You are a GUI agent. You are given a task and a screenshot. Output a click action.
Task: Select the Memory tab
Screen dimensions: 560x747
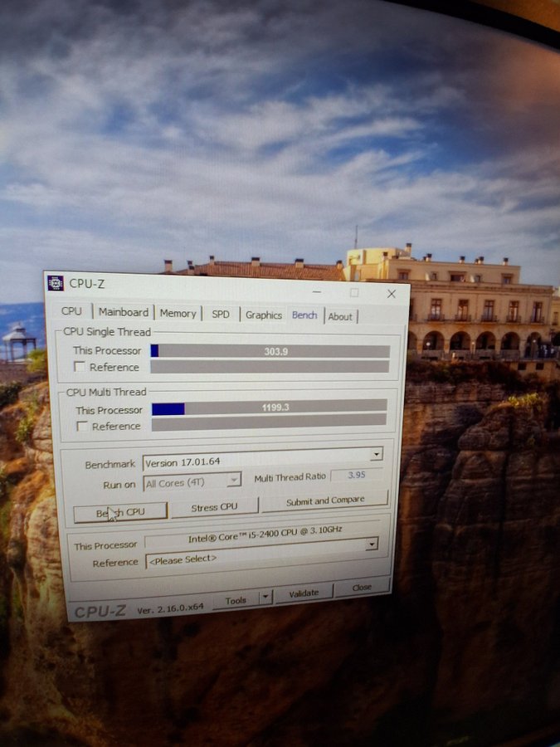[178, 314]
